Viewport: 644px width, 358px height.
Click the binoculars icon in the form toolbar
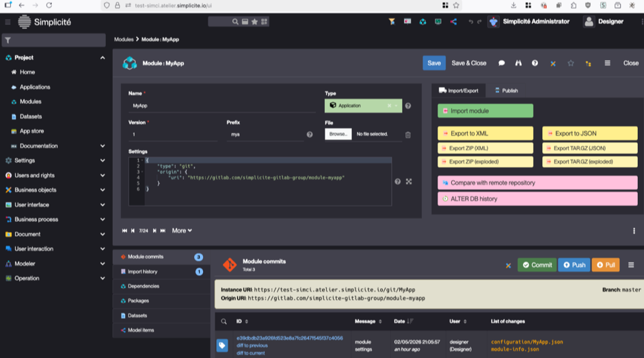[x=518, y=63]
